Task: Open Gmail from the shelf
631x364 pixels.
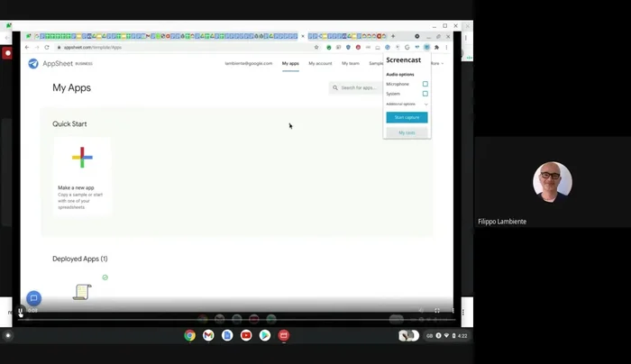Action: click(208, 335)
